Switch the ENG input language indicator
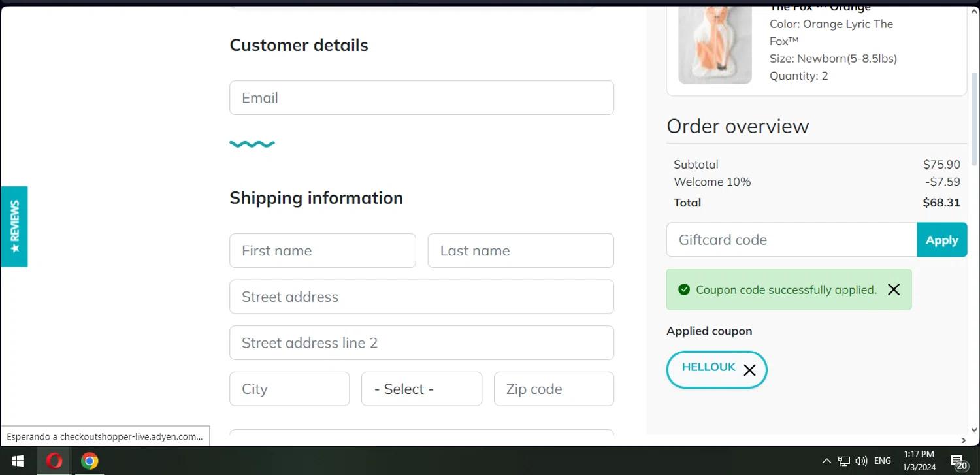 pyautogui.click(x=883, y=461)
